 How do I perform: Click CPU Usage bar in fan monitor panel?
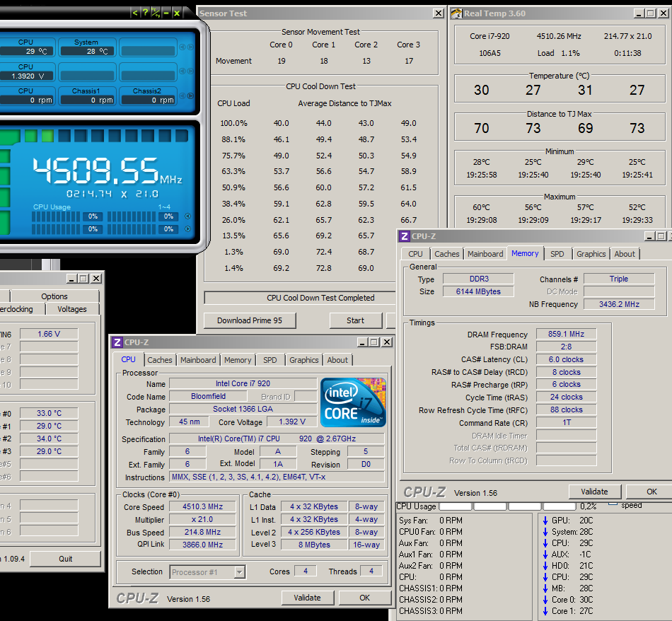507,506
